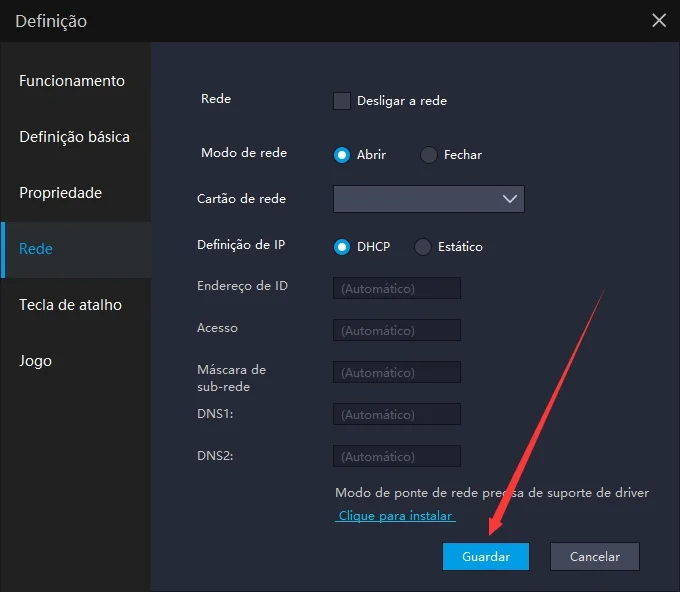Discard changes with the Cancelar button

point(595,556)
